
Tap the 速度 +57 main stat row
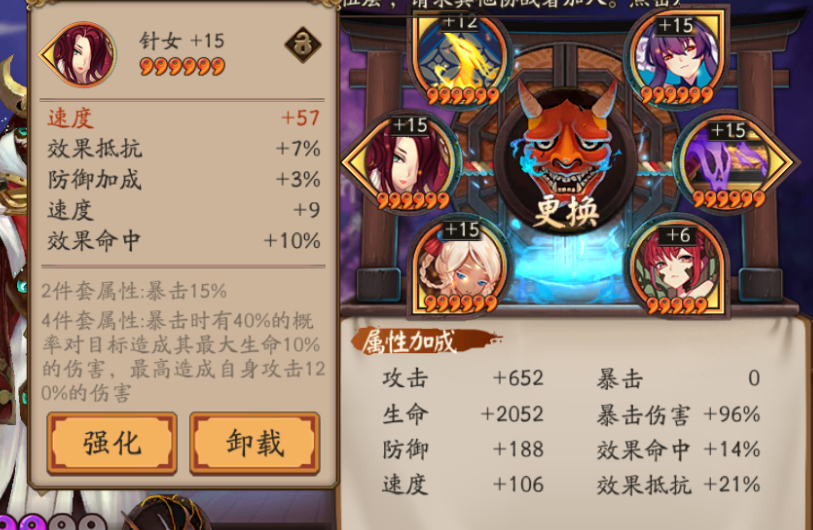pos(183,118)
